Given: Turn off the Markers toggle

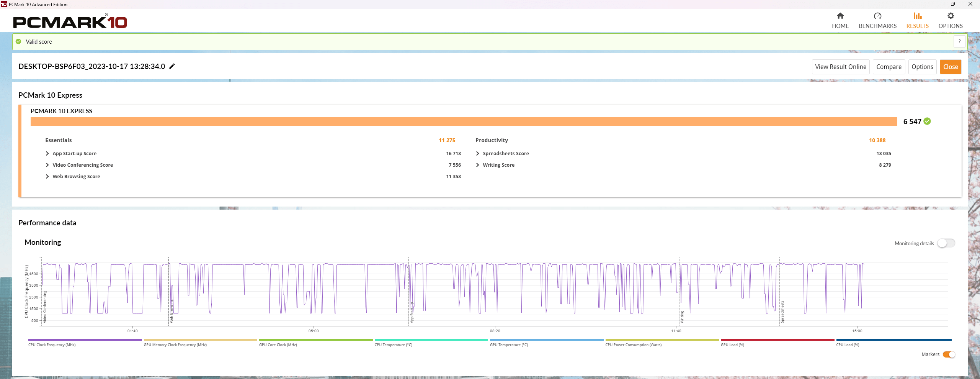Looking at the screenshot, I should click(x=949, y=354).
